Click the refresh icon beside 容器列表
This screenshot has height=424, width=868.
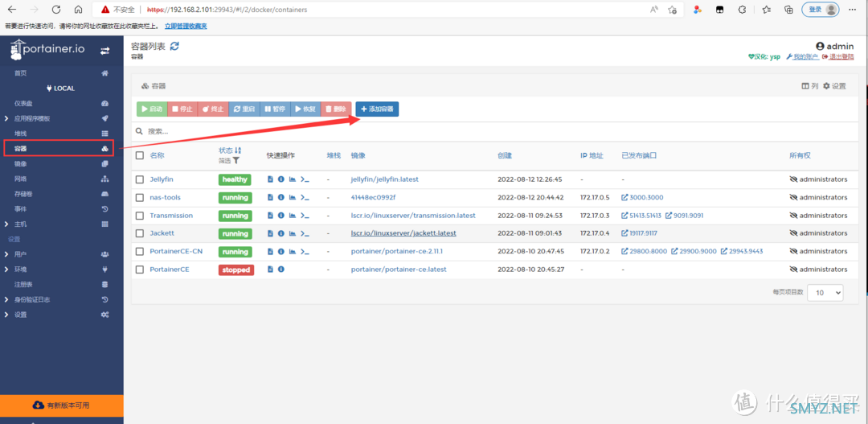tap(174, 47)
